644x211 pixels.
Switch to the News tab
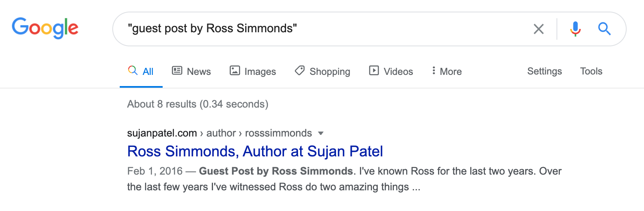click(199, 72)
